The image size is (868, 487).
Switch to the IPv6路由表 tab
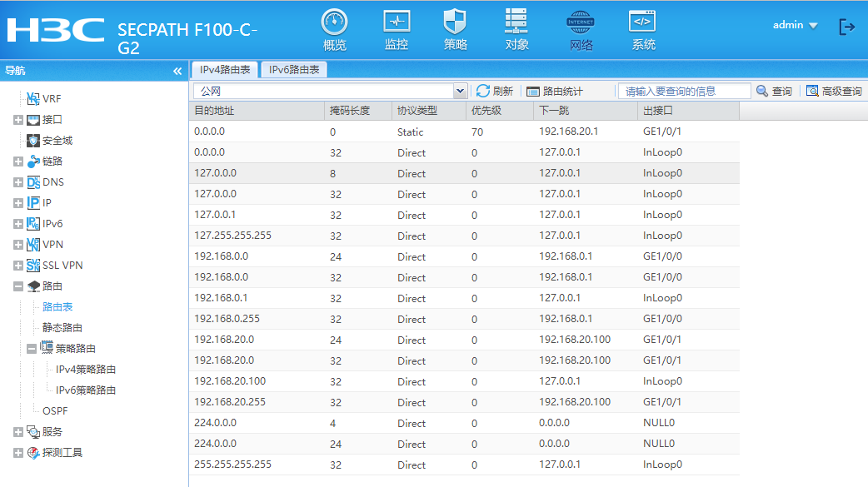pyautogui.click(x=294, y=70)
